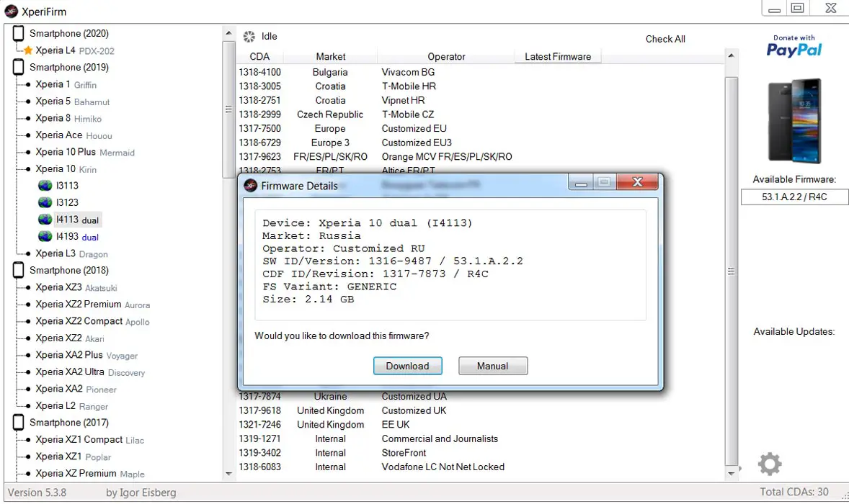The width and height of the screenshot is (849, 504).
Task: Sort by the Market column header
Action: point(330,57)
